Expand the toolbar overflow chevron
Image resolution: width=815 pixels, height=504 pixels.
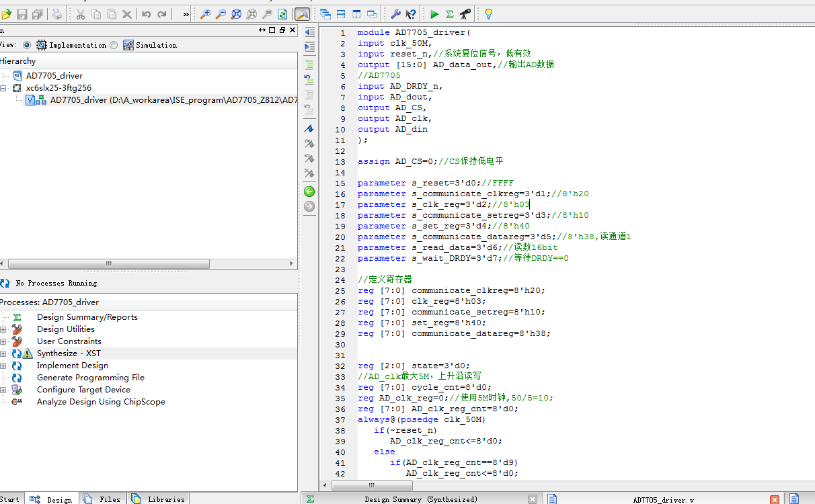click(186, 14)
